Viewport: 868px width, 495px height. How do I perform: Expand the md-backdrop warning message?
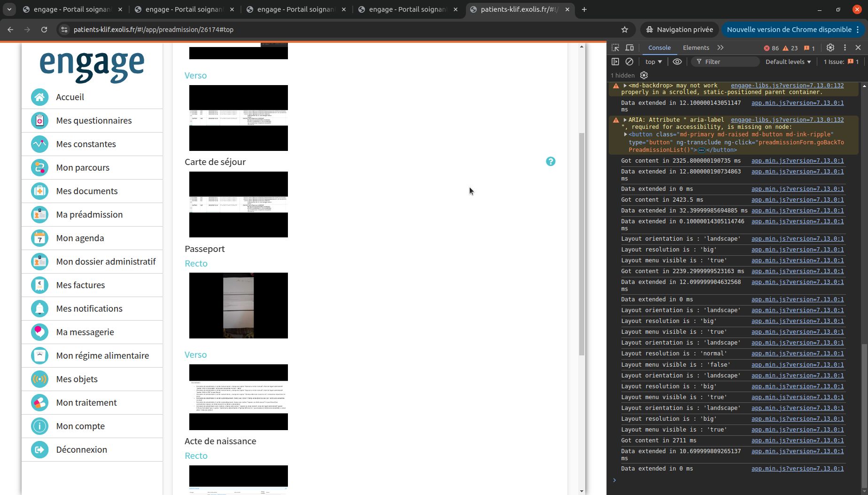625,86
